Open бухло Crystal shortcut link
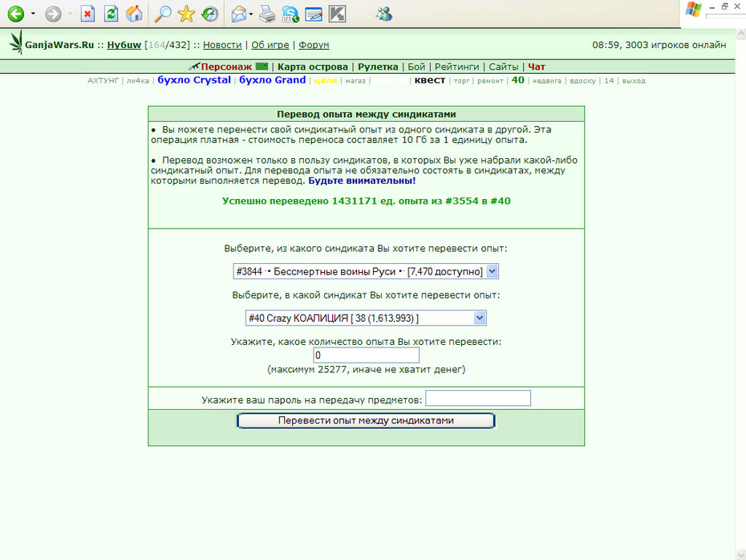 [194, 80]
